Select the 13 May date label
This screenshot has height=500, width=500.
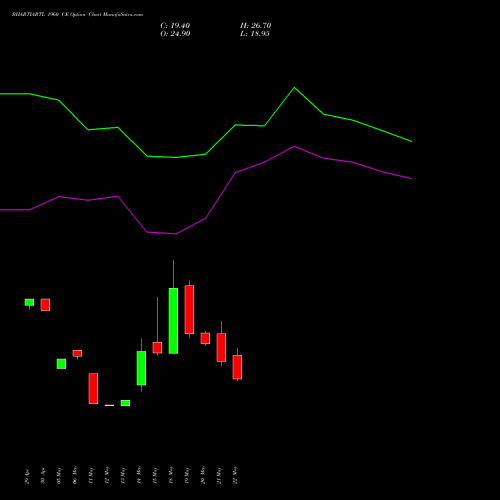pos(123,475)
